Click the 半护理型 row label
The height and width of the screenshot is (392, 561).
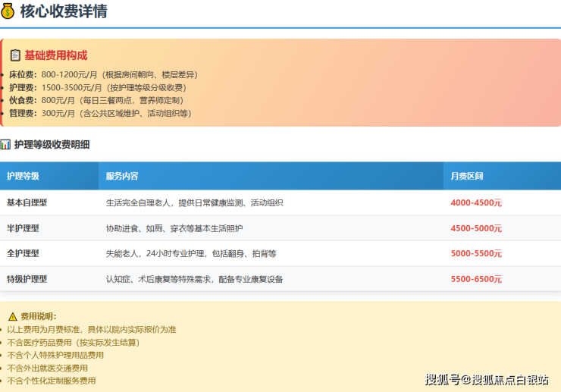click(x=23, y=228)
